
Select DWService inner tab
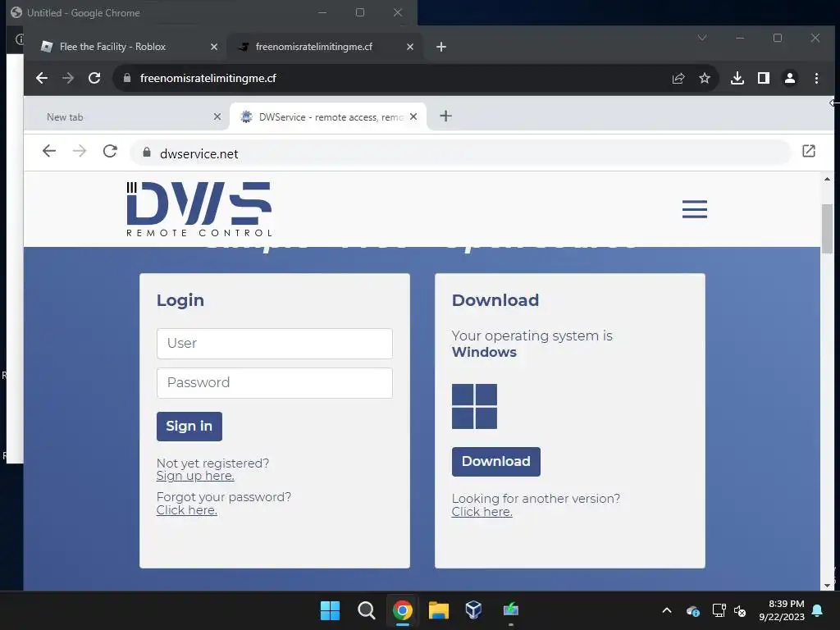328,116
